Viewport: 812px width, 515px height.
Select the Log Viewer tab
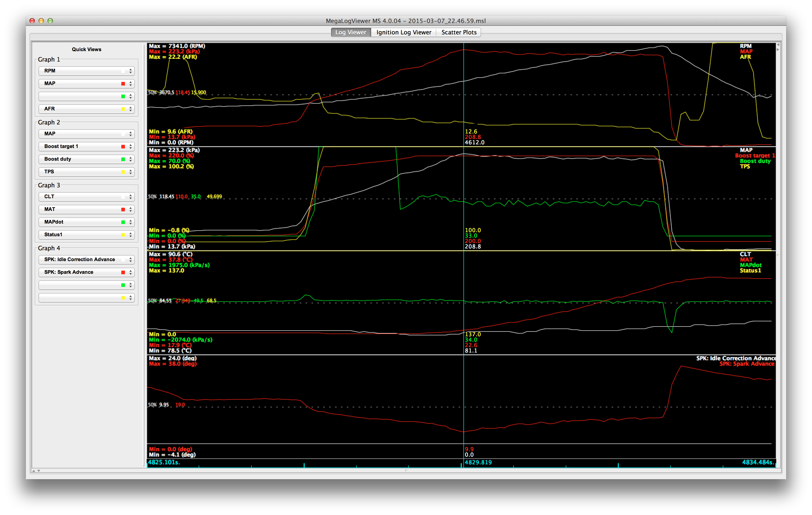click(351, 32)
